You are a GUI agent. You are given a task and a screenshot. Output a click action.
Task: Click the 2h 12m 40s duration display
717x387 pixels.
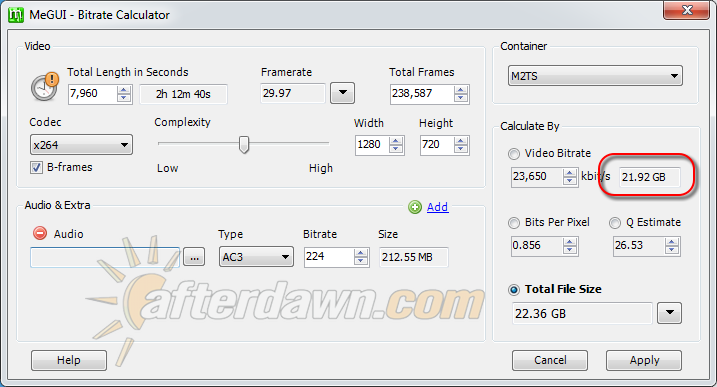(x=183, y=94)
